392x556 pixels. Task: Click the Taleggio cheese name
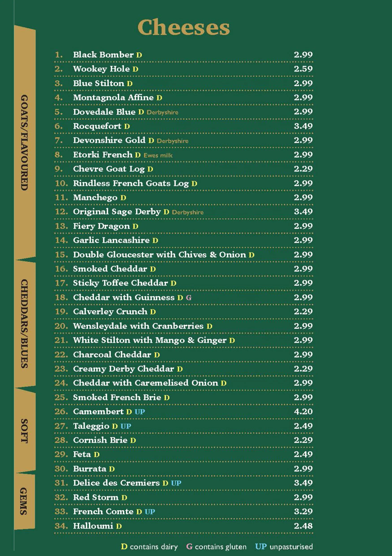point(91,426)
